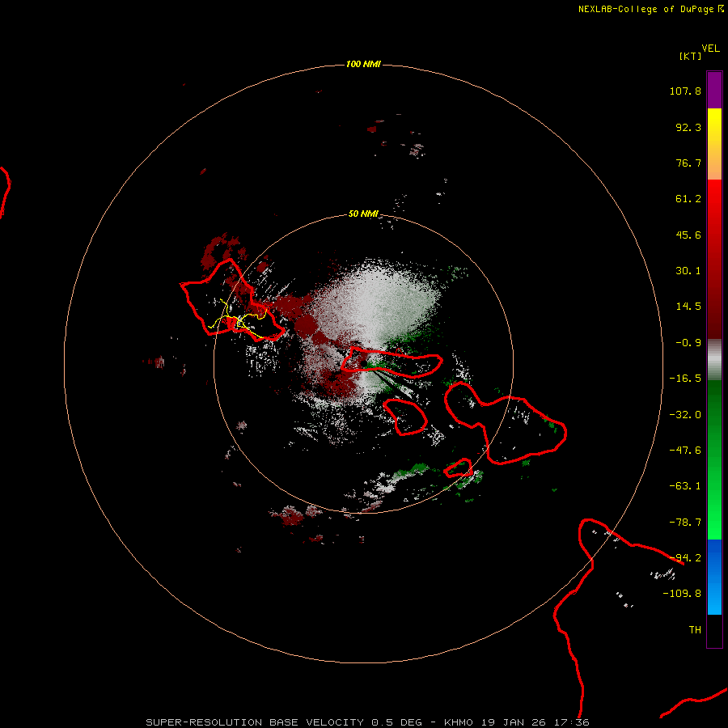Click the -32.0 legend value
Viewport: 728px width, 728px height.
685,415
